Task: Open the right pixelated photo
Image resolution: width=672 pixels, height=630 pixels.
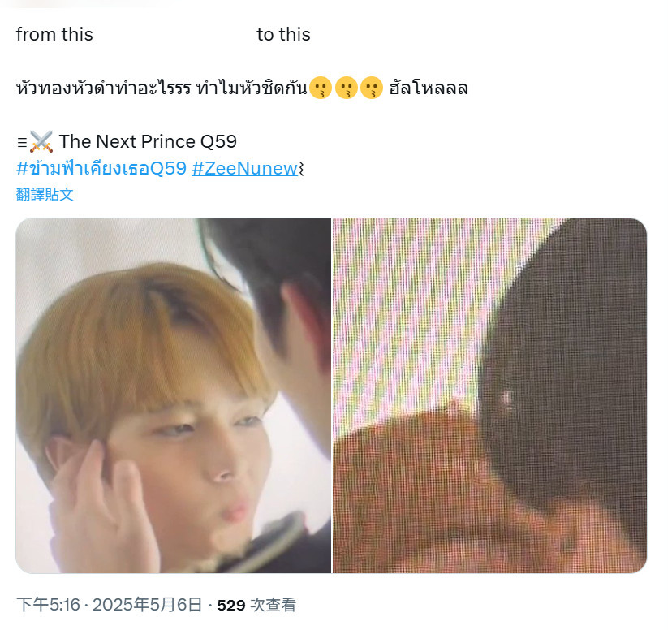Action: tap(490, 395)
